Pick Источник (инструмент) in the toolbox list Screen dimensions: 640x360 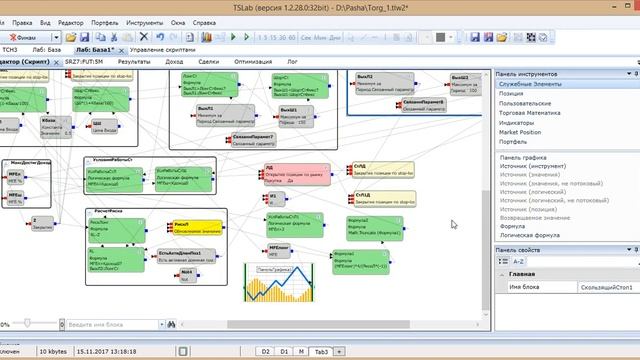(533, 166)
